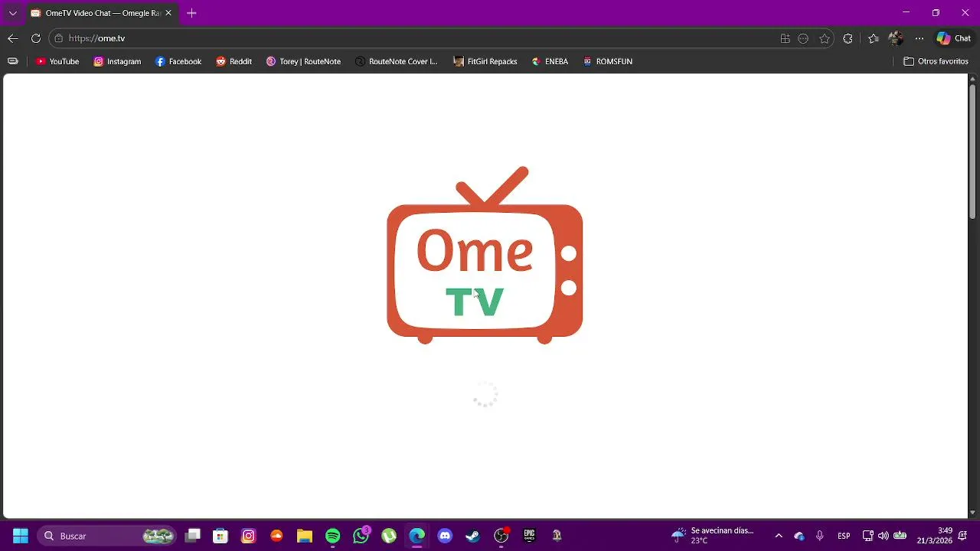Reload the OmeTV page

point(36,38)
